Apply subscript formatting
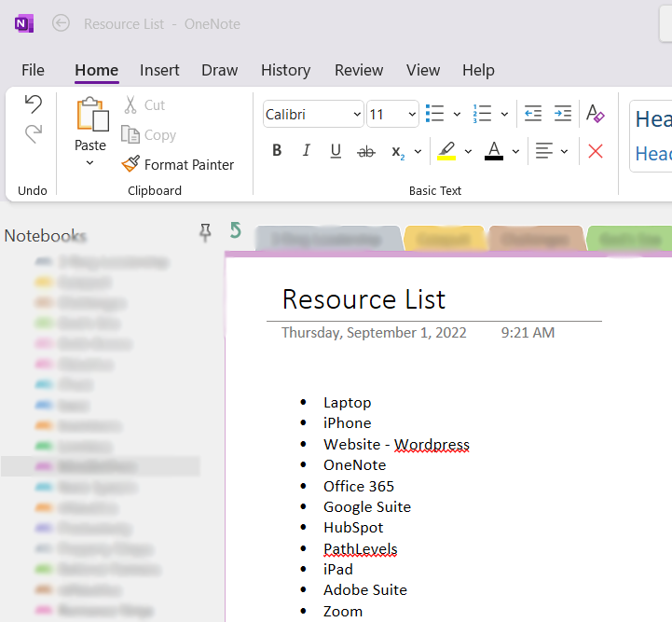672x622 pixels. coord(398,151)
